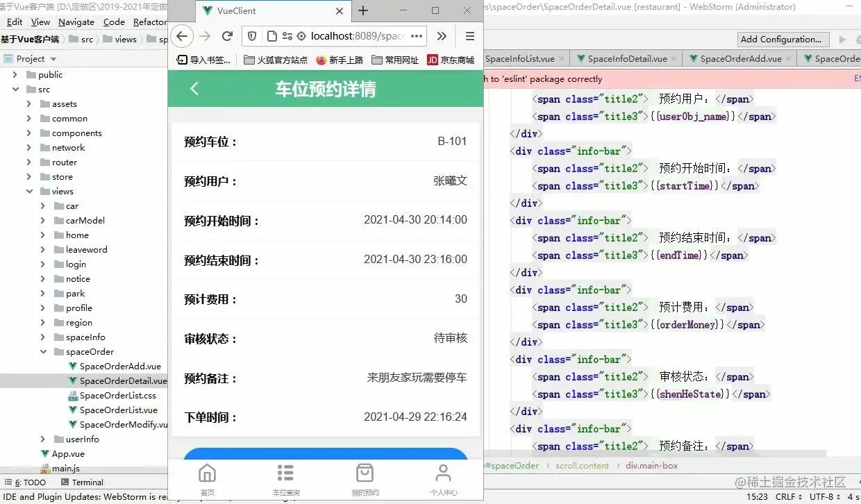The height and width of the screenshot is (504, 861).
Task: Switch to SpaceInfoDetail.vue editor tab
Action: coord(627,59)
